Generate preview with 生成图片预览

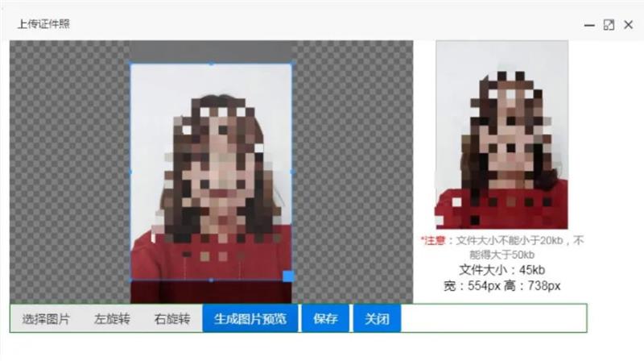250,318
